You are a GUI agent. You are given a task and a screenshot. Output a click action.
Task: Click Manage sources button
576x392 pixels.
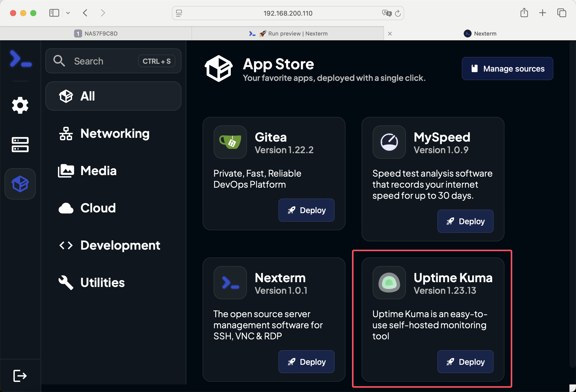(x=507, y=69)
